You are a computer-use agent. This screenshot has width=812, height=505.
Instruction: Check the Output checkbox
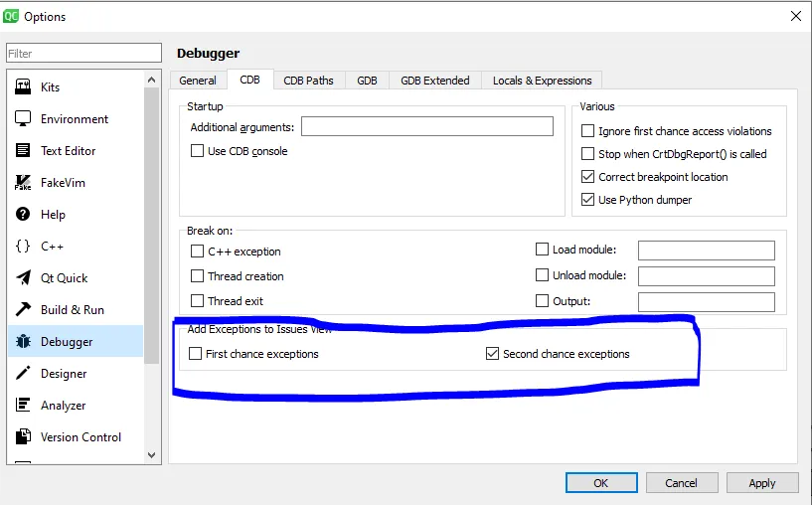click(x=542, y=301)
